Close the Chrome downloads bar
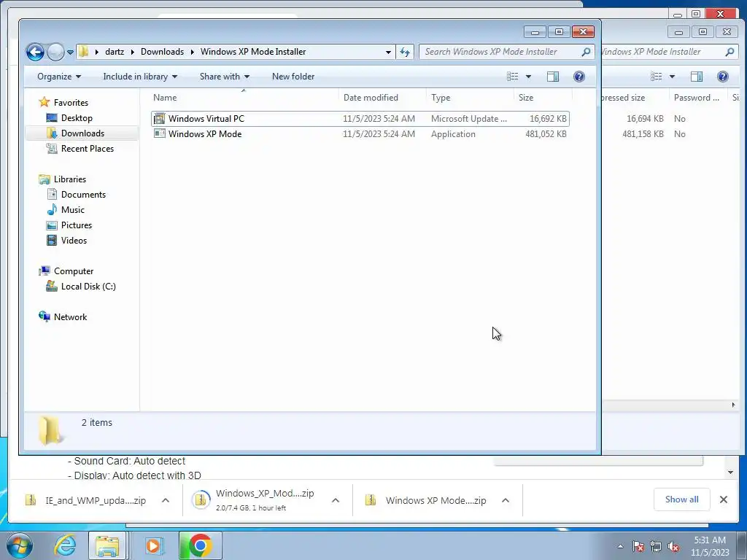Viewport: 747px width, 560px height. pyautogui.click(x=723, y=499)
